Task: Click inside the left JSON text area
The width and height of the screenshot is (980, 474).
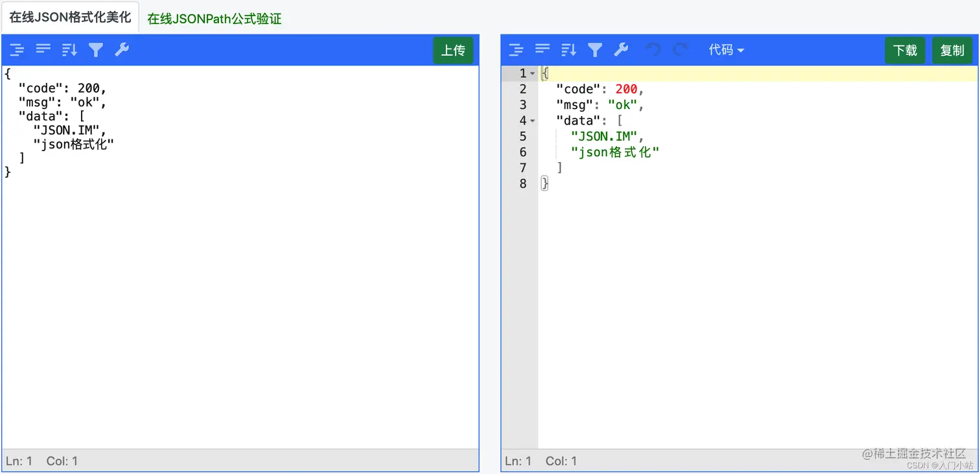Action: [x=240, y=256]
